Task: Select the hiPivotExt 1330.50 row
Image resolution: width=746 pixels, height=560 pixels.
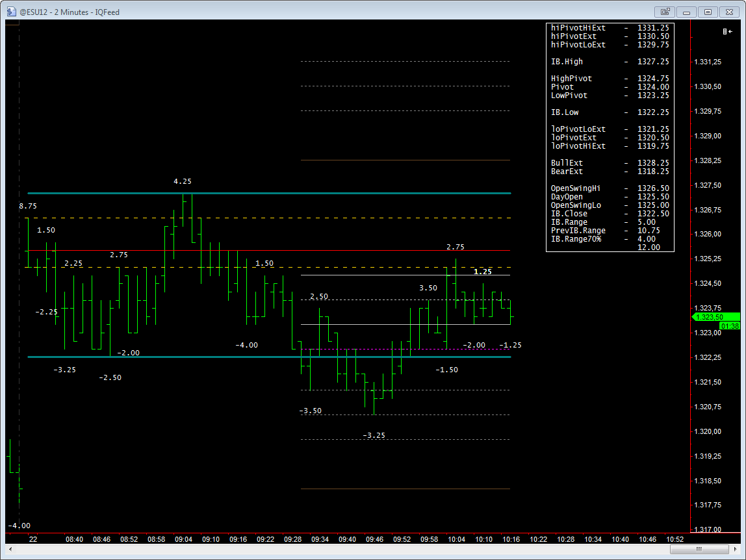Action: [x=610, y=36]
